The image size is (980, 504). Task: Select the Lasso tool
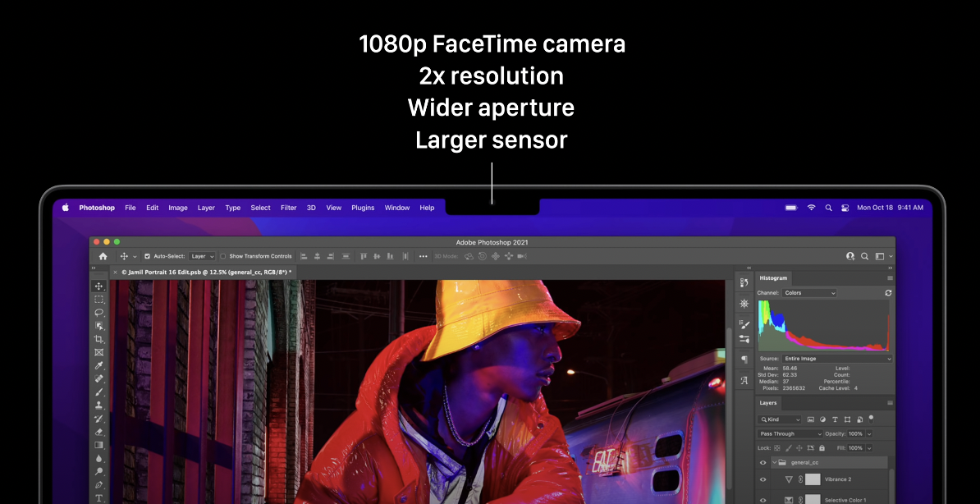point(98,313)
